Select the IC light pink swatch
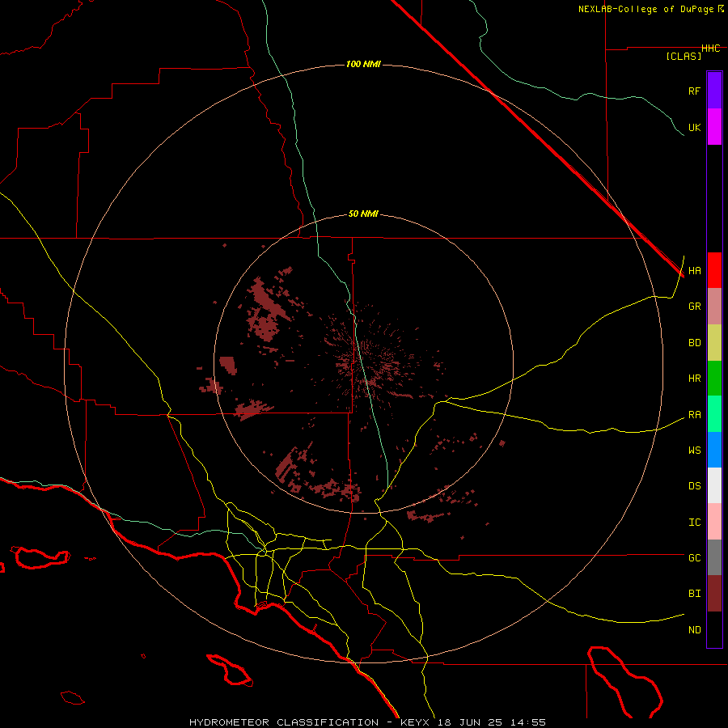The width and height of the screenshot is (728, 728). click(714, 522)
